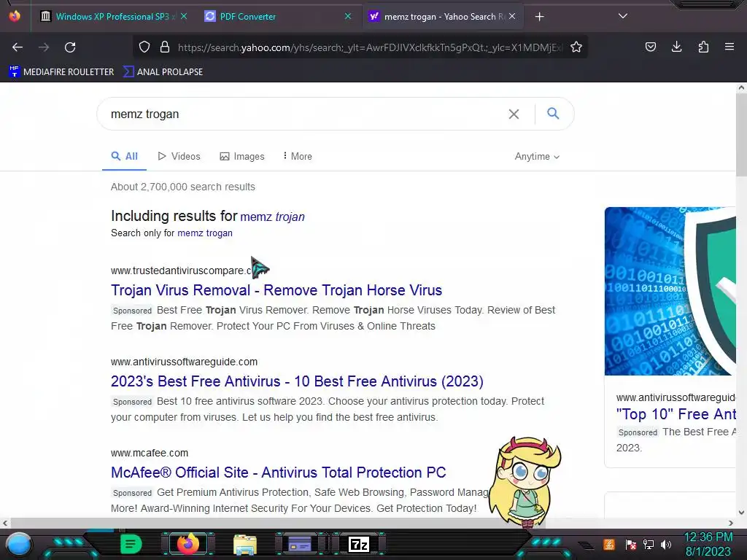Close the Windows XP Professional SP3 tab
The width and height of the screenshot is (747, 560).
(x=184, y=16)
